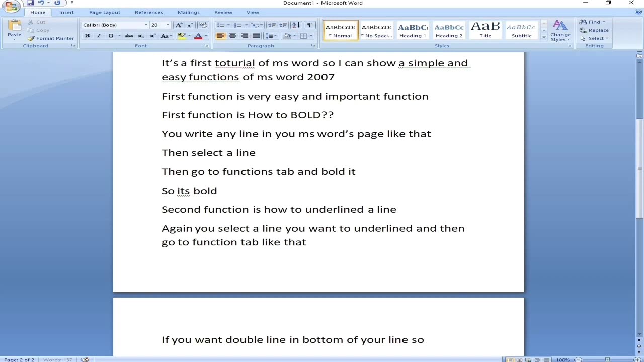Image resolution: width=644 pixels, height=362 pixels.
Task: Open the Paragraph dialog launcher
Action: [x=313, y=46]
